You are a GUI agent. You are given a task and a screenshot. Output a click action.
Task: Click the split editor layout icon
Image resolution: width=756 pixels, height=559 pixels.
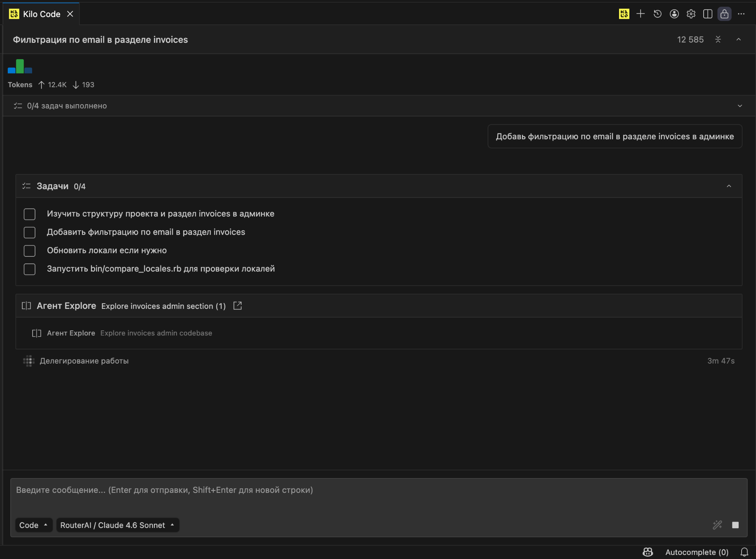click(708, 14)
